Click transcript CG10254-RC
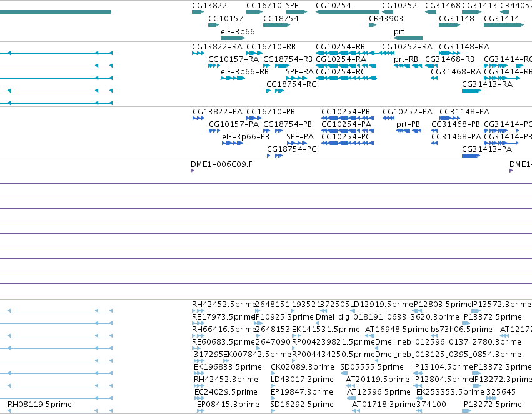This screenshot has height=414, width=532. 346,78
